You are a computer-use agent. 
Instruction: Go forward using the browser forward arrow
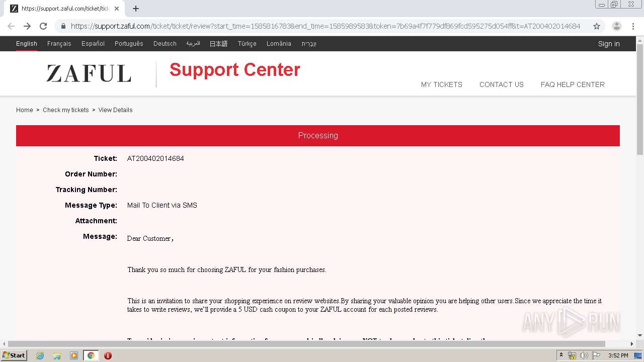point(27,26)
